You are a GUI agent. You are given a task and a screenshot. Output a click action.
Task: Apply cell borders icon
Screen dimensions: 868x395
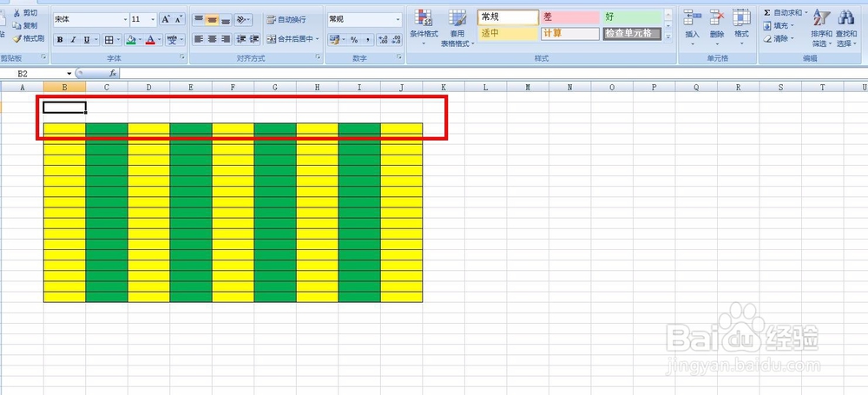click(x=109, y=40)
